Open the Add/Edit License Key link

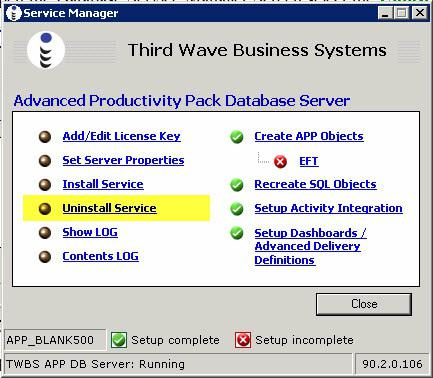point(122,136)
